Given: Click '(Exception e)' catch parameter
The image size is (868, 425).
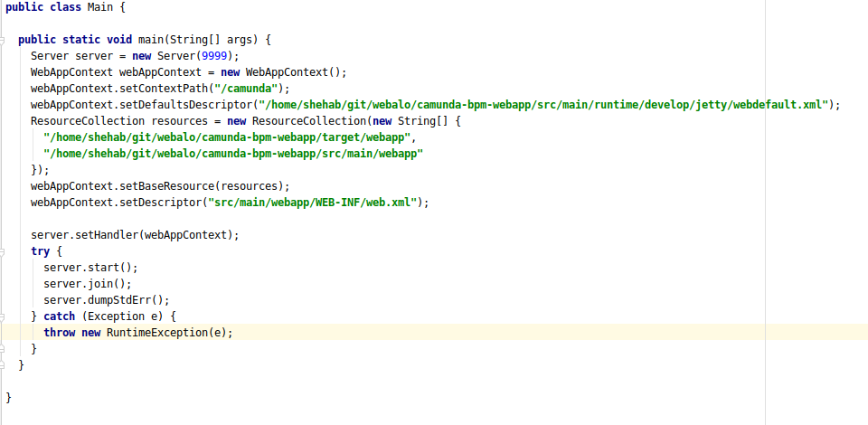Looking at the screenshot, I should click(122, 316).
